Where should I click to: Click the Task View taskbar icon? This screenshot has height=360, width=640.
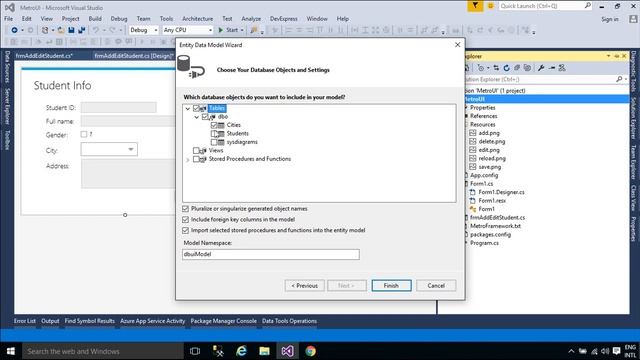pos(195,351)
